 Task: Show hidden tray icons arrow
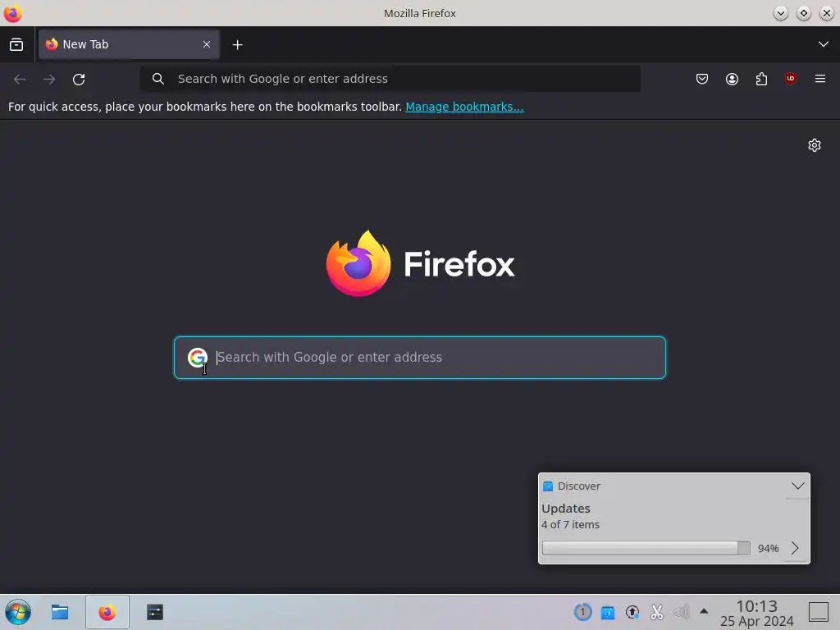pyautogui.click(x=704, y=611)
